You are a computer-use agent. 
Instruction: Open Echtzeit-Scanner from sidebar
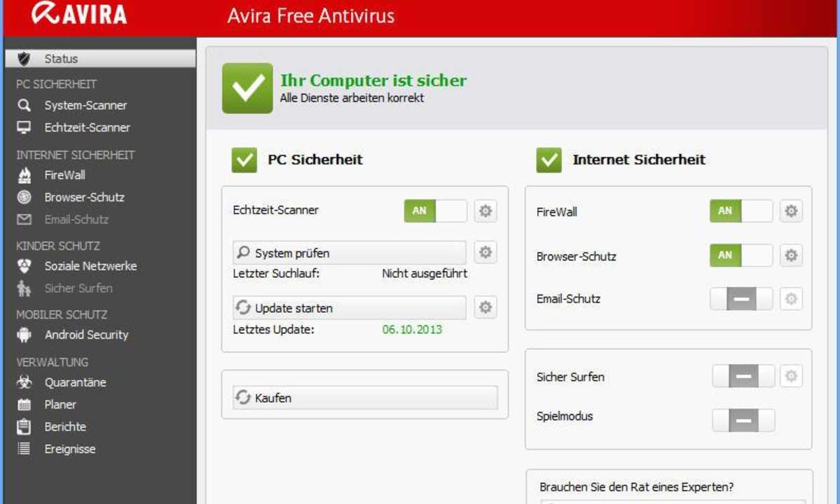coord(88,127)
